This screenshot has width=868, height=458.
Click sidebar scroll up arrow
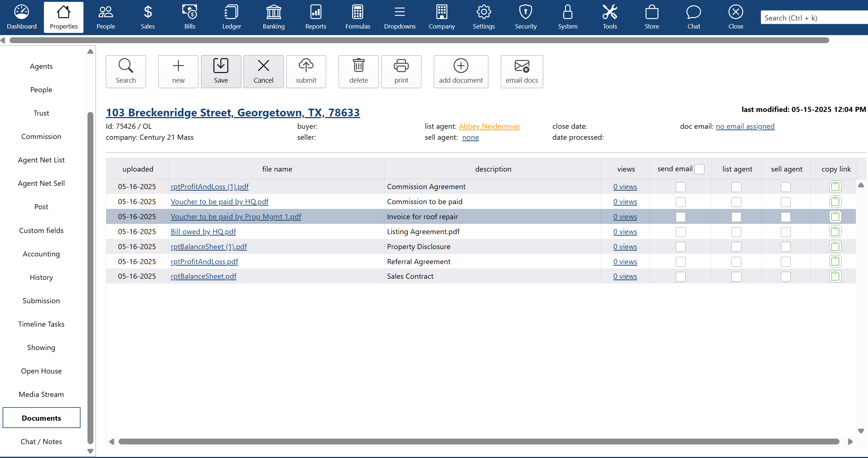coord(90,52)
